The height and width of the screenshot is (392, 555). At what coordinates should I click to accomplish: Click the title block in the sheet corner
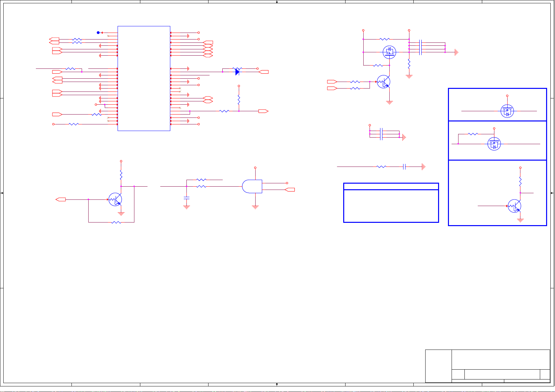tap(488, 366)
